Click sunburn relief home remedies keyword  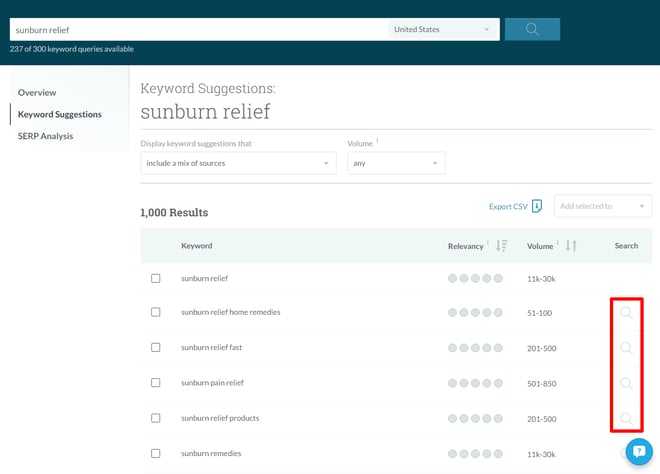tap(231, 312)
